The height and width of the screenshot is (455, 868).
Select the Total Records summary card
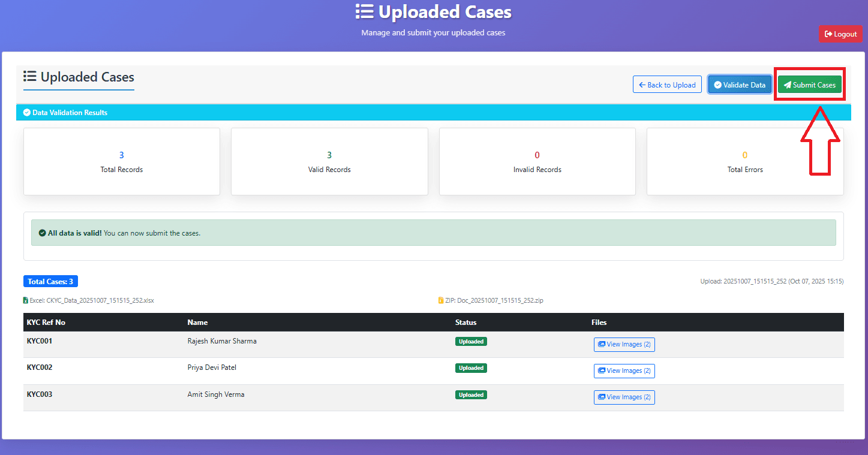(122, 161)
